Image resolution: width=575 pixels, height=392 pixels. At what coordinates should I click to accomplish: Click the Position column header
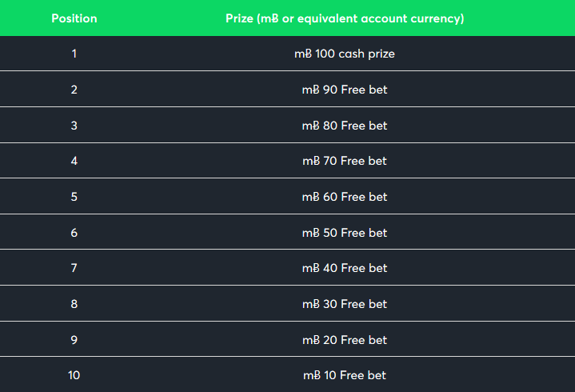coord(74,18)
